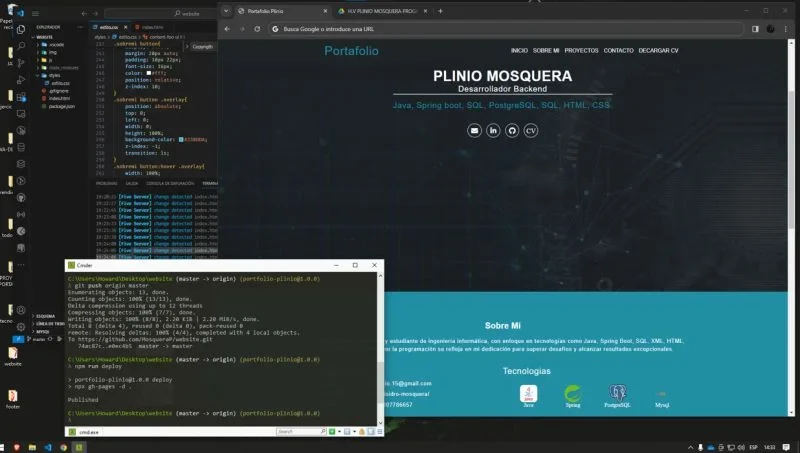
Task: Click the lock icon in Cmder status bar
Action: [x=362, y=432]
